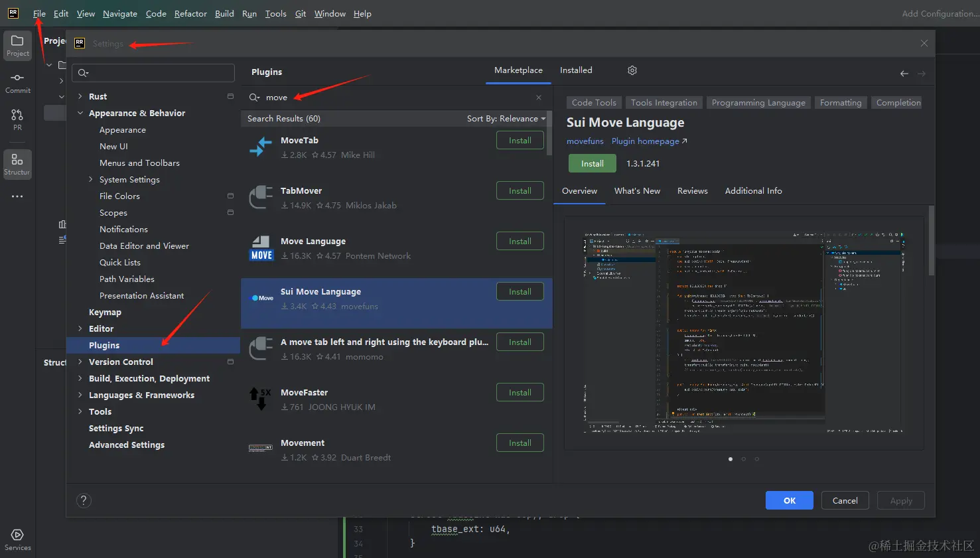
Task: Go back with the left arrow icon
Action: tap(904, 74)
